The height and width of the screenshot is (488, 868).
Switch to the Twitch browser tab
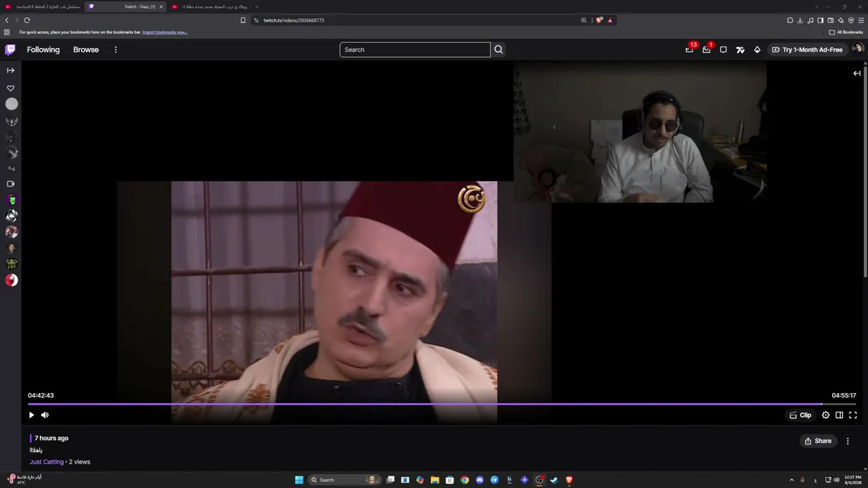coord(125,7)
